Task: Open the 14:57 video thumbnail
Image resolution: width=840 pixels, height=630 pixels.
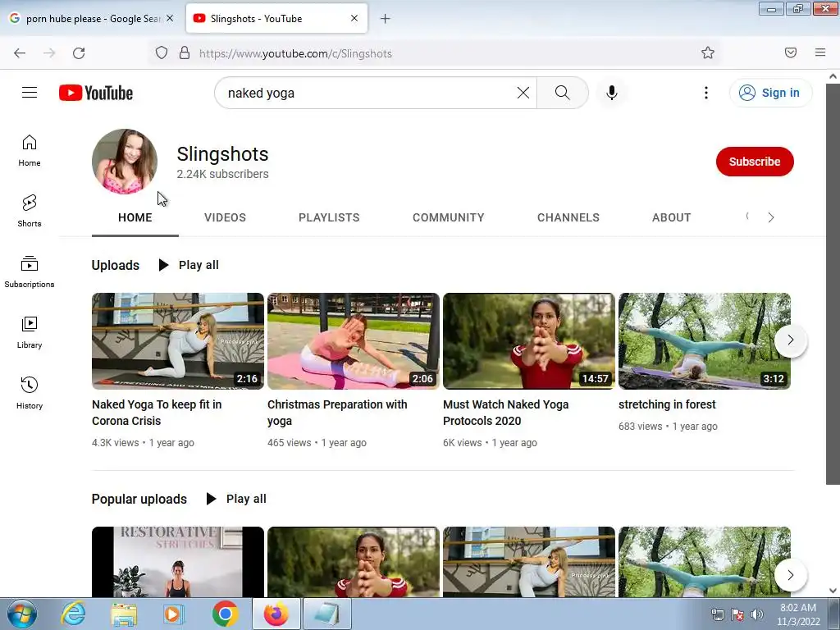Action: tap(529, 340)
